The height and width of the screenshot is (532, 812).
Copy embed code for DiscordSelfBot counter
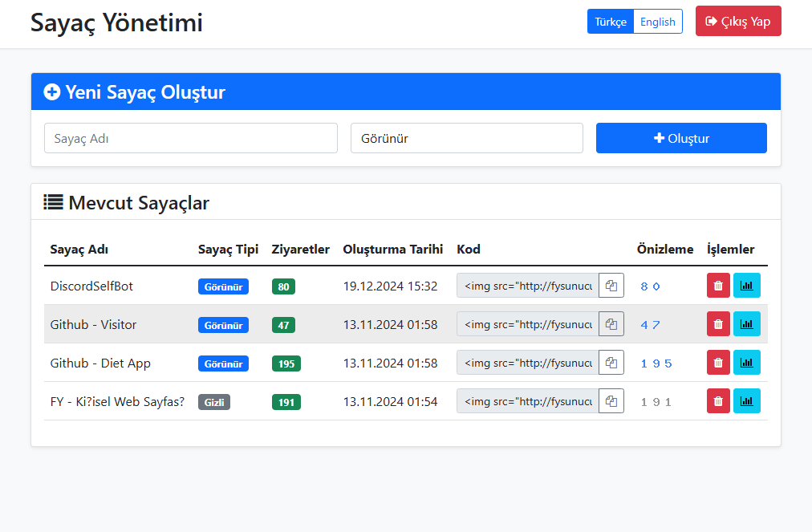pyautogui.click(x=611, y=286)
